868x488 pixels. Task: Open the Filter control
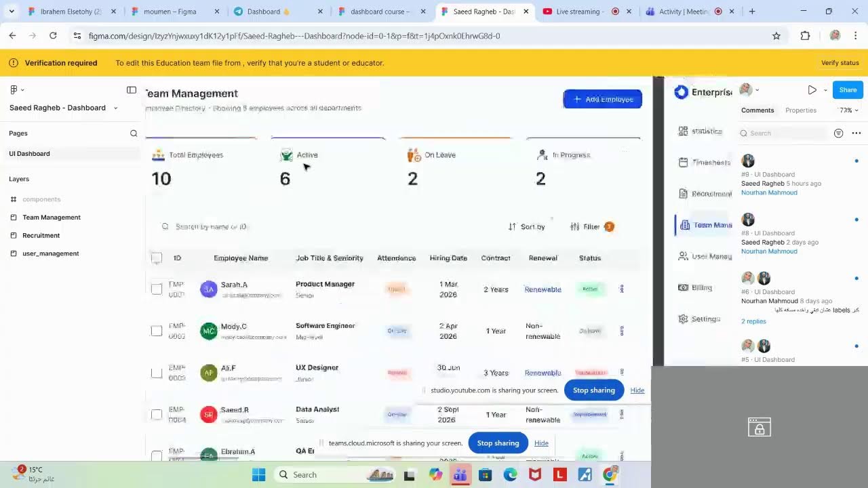tap(592, 227)
